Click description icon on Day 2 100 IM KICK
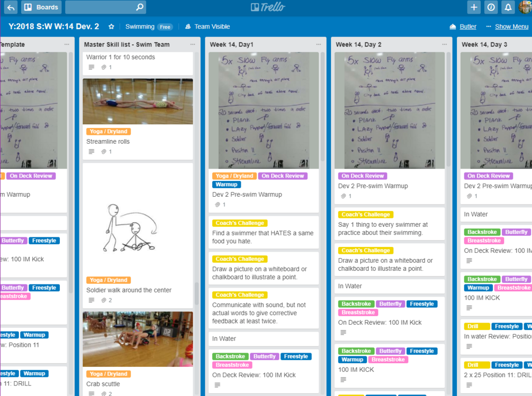This screenshot has height=396, width=532. click(344, 380)
